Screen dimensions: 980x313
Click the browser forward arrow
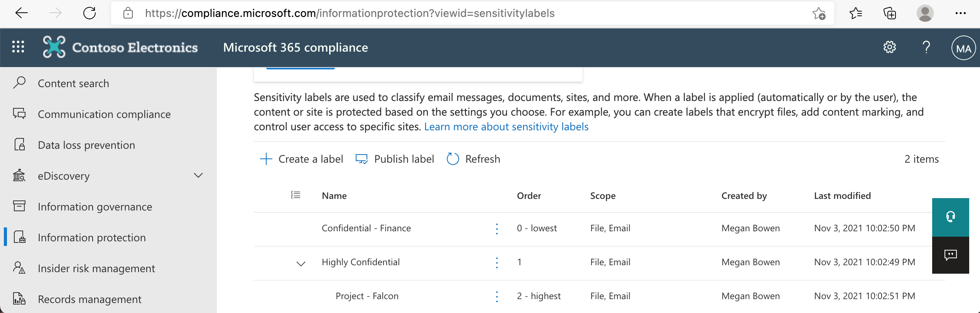click(x=56, y=13)
